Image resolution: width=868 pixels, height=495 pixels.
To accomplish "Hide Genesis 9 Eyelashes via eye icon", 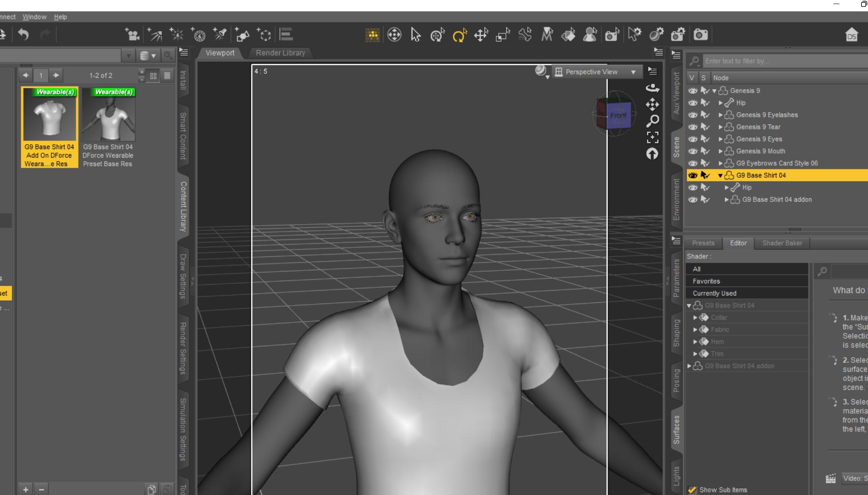I will tap(692, 115).
